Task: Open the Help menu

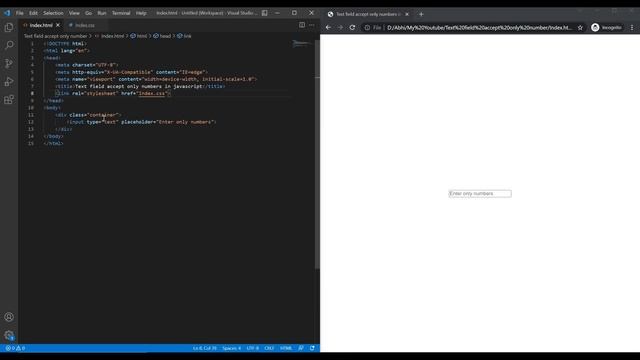Action: coord(141,13)
